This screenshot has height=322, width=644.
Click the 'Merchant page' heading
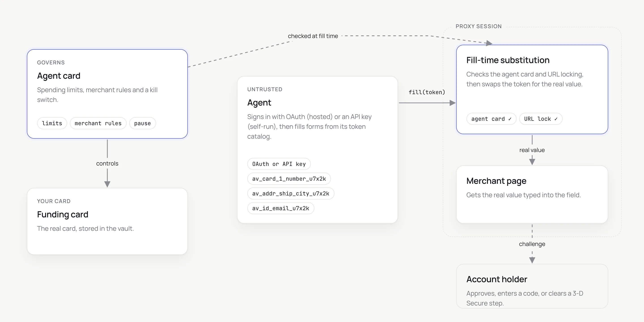(x=496, y=181)
